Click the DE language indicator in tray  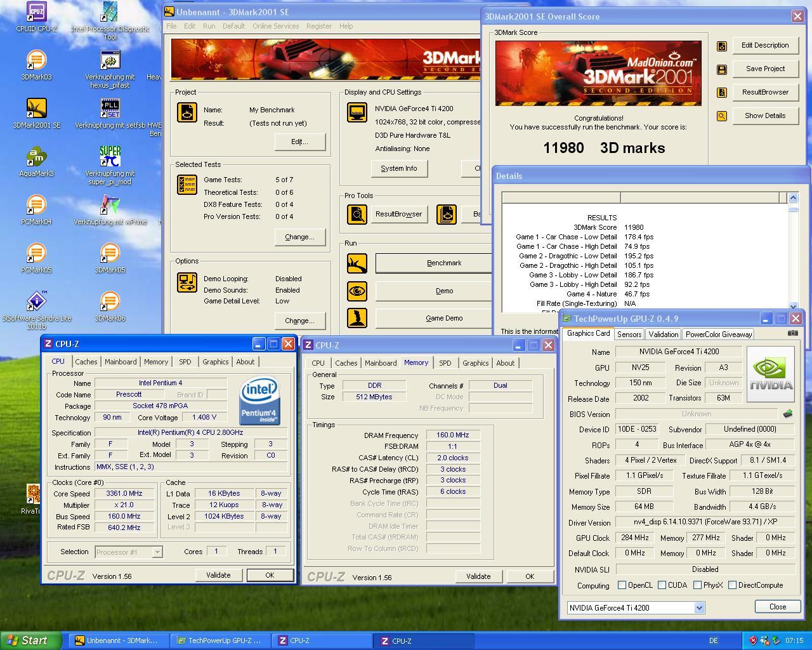pos(714,640)
